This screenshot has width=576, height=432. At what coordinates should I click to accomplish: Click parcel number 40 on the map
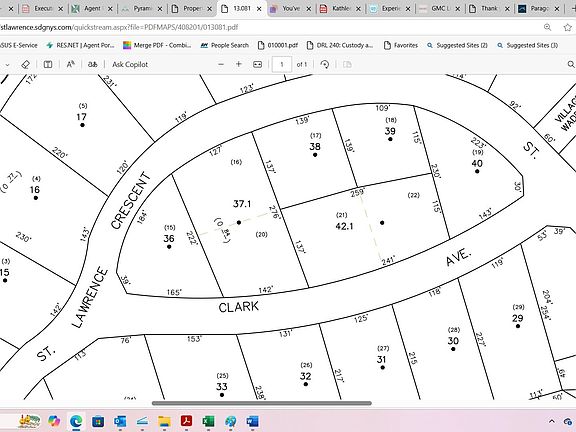click(477, 163)
